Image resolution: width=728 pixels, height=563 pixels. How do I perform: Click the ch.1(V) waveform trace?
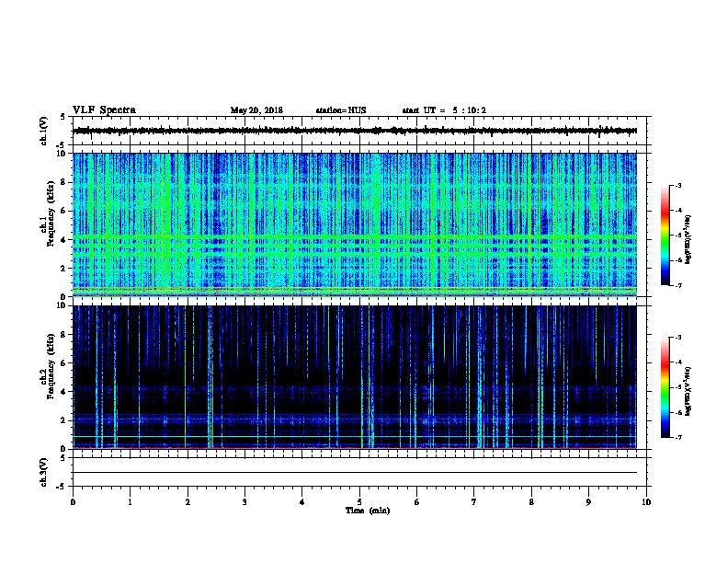click(355, 131)
